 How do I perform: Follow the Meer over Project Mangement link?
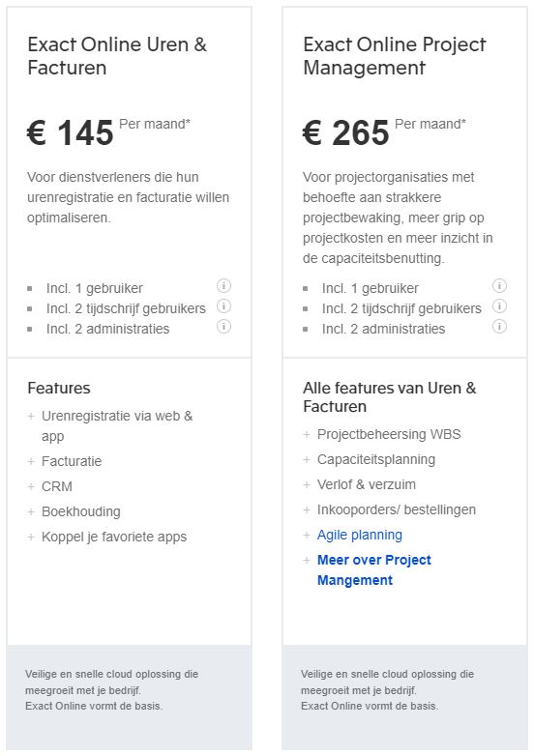point(373,569)
